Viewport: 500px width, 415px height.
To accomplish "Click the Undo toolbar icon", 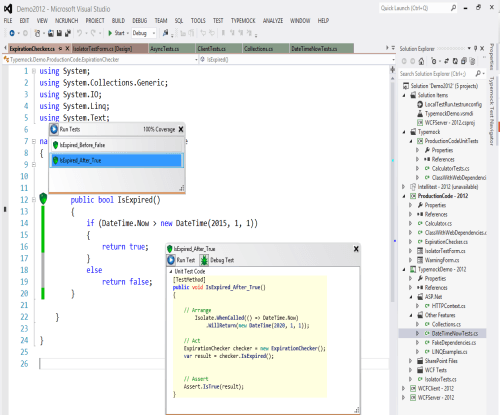I will click(x=79, y=33).
